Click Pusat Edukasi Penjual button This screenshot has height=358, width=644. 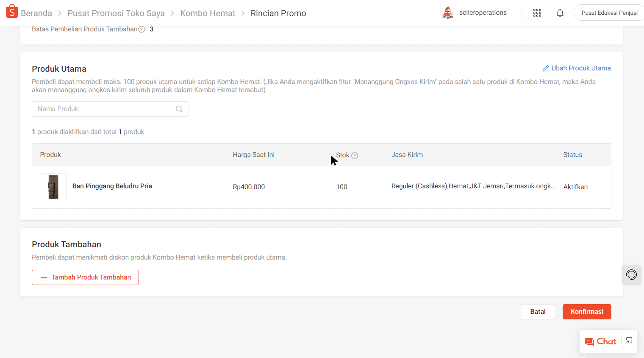pos(609,13)
